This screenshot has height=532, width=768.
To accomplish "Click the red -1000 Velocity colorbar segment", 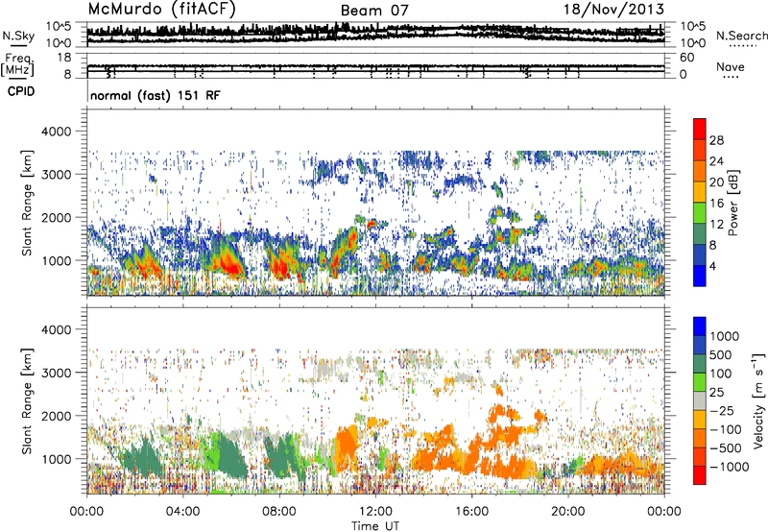I will point(700,475).
